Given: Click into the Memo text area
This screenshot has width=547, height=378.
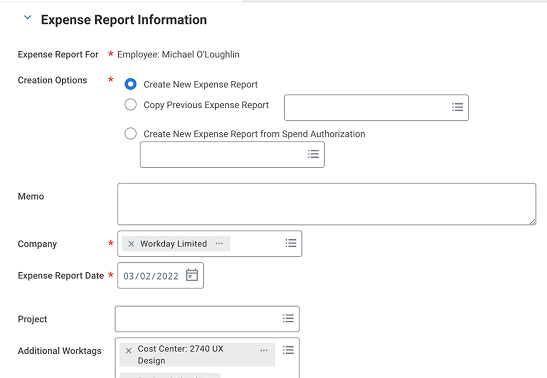Looking at the screenshot, I should point(327,204).
